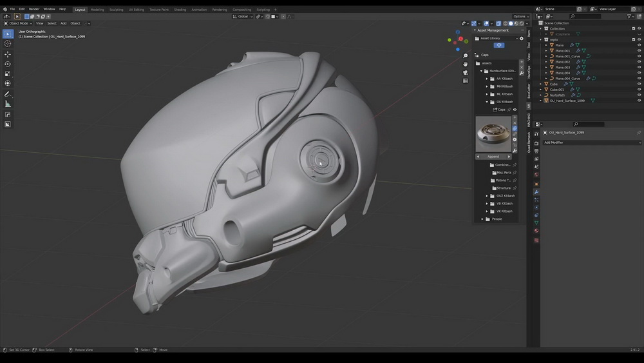Open the Output properties printer tab icon
Image resolution: width=644 pixels, height=363 pixels.
tap(536, 152)
